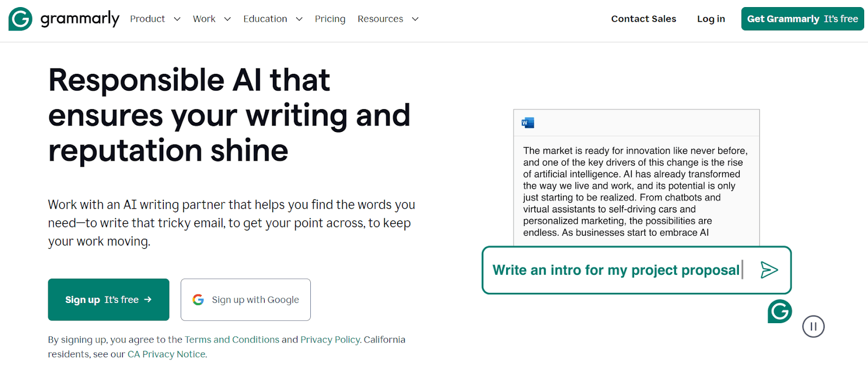Viewport: 868px width, 372px height.
Task: Click the Grammarly logo icon in header
Action: [x=21, y=19]
